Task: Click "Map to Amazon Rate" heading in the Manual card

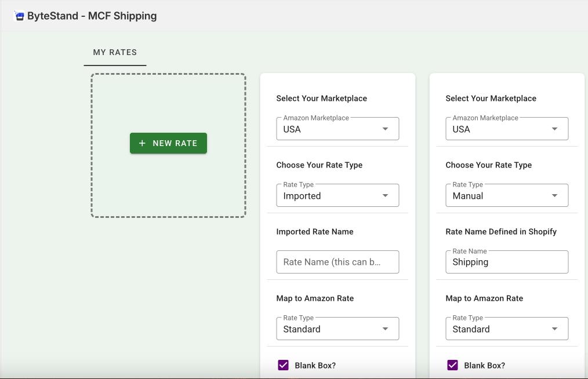Action: (x=484, y=298)
